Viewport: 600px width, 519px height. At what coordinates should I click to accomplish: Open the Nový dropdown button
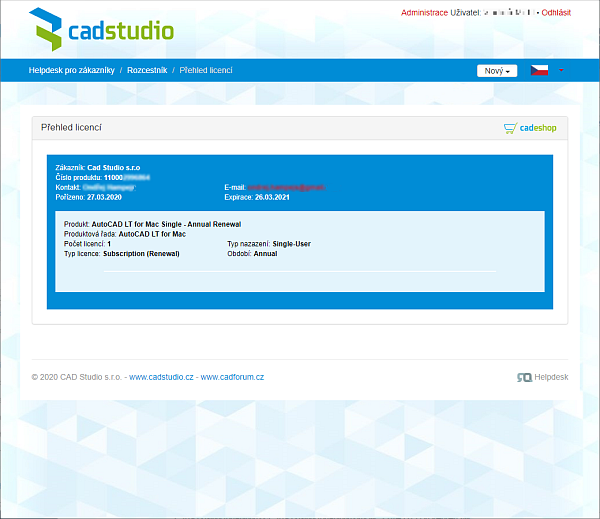pyautogui.click(x=497, y=71)
